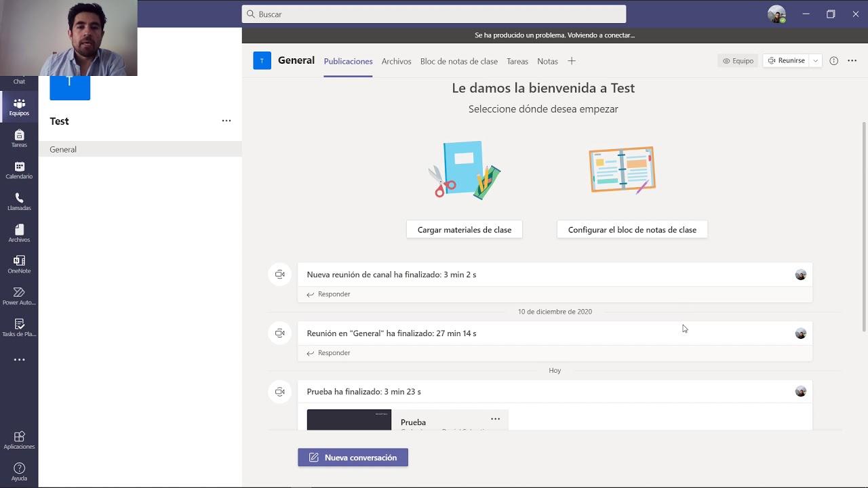868x488 pixels.
Task: Show more apps ellipsis in sidebar
Action: click(x=19, y=360)
